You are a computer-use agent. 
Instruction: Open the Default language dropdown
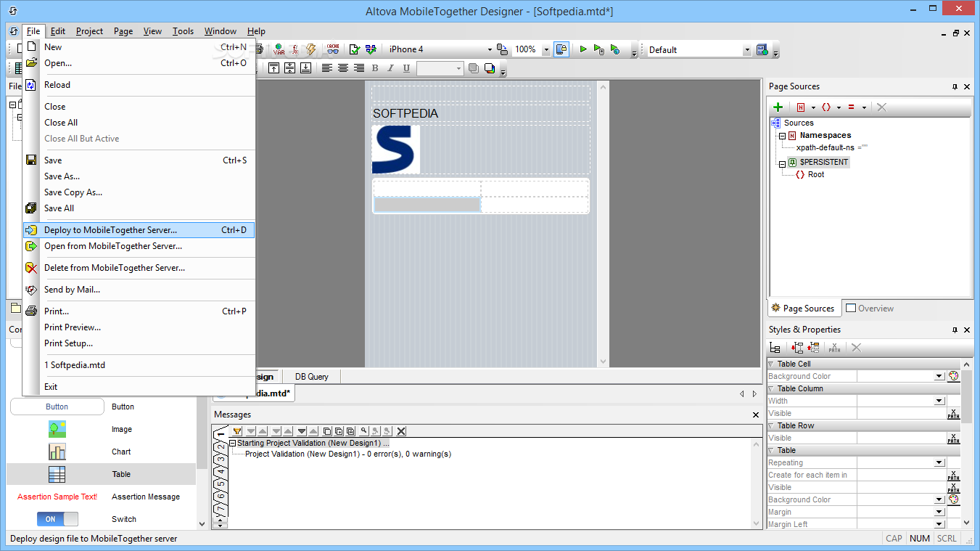coord(747,50)
